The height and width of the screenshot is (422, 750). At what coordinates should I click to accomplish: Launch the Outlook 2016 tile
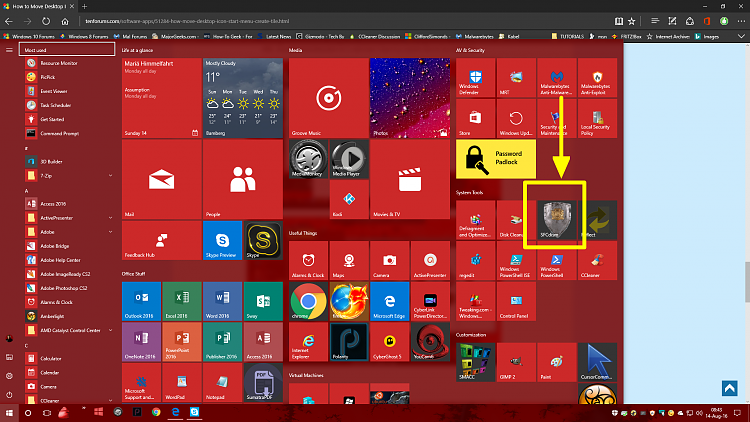click(142, 301)
